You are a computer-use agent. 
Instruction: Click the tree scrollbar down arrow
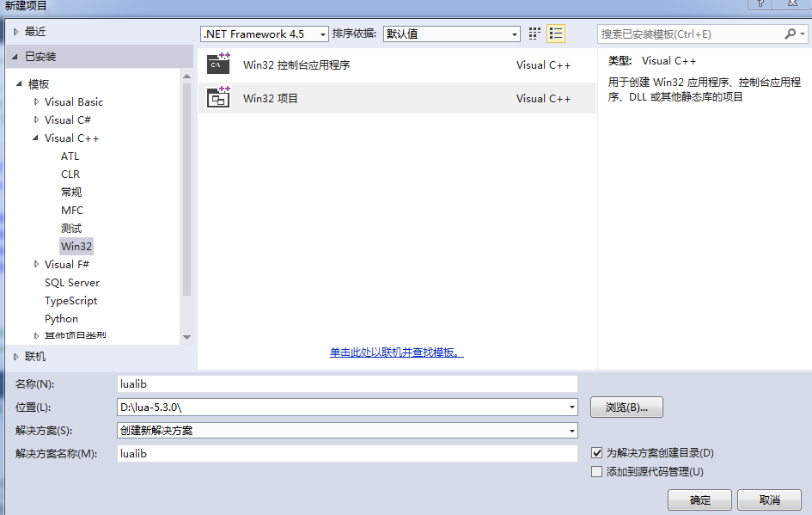coord(187,337)
